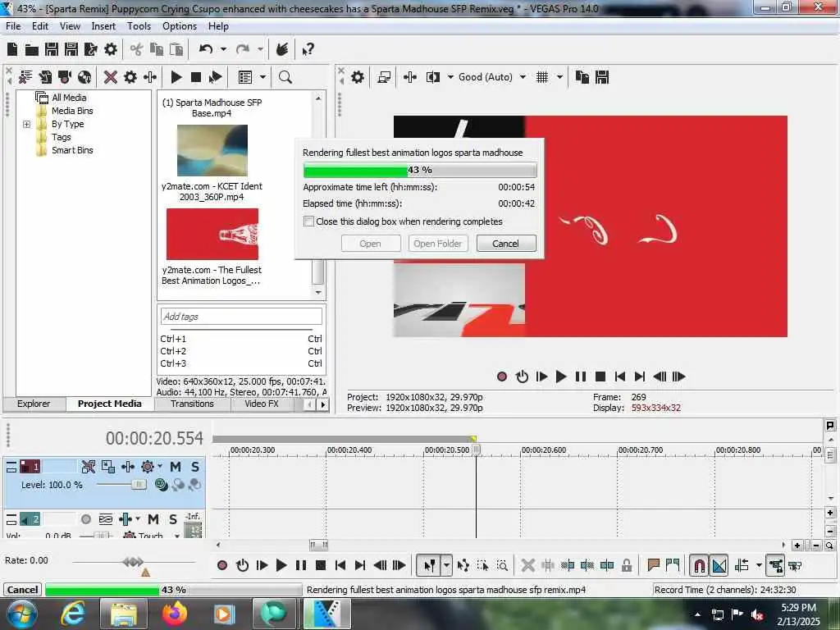Click Go to End in timeline transport
The height and width of the screenshot is (630, 840).
(360, 565)
